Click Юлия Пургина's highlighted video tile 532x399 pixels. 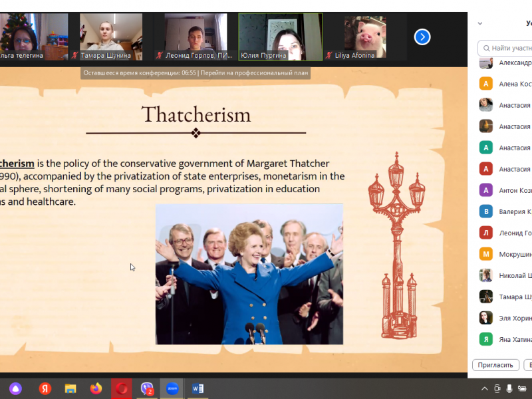click(280, 37)
